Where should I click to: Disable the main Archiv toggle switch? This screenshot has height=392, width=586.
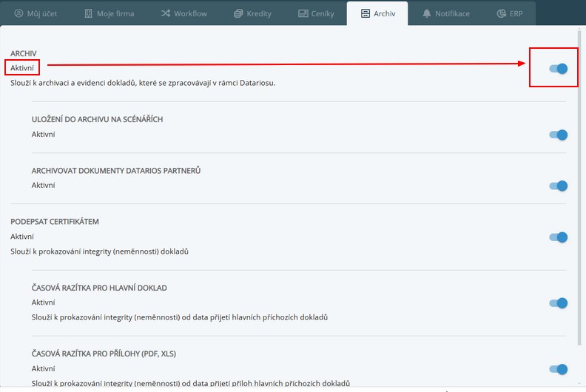(558, 69)
